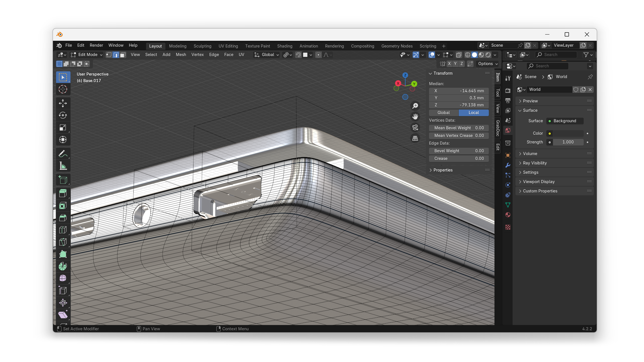Open the Render menu
The image size is (644, 362).
coord(96,45)
